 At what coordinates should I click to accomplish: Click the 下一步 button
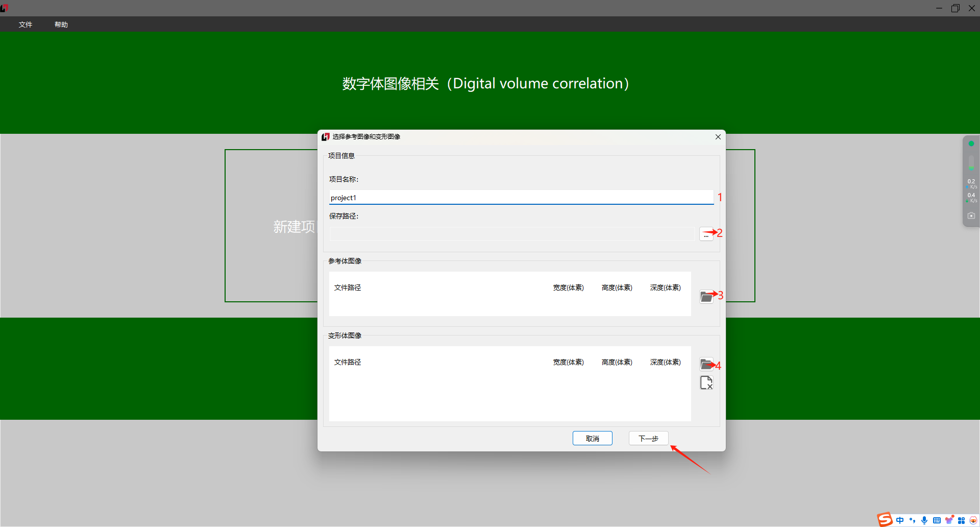pos(648,439)
